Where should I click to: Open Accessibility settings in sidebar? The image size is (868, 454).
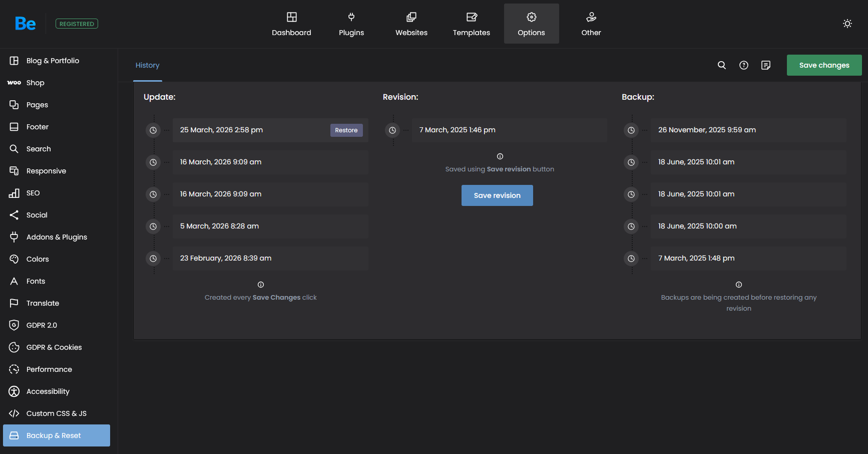tap(48, 391)
